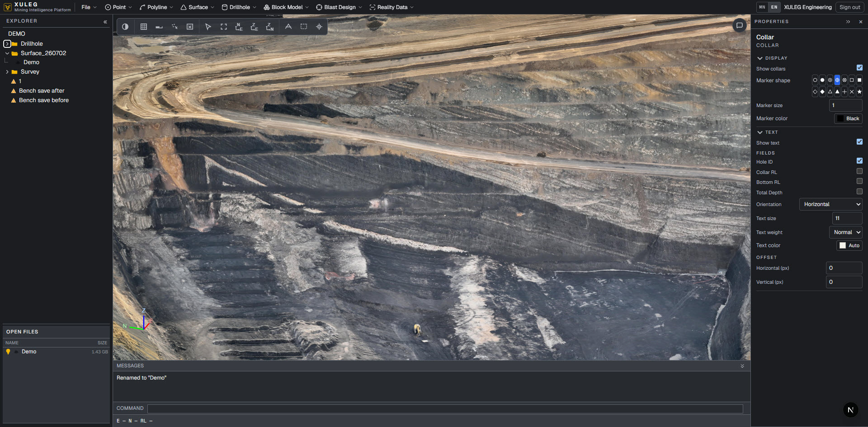Activate the arrow select pointer tool
Image resolution: width=868 pixels, height=427 pixels.
pyautogui.click(x=208, y=27)
